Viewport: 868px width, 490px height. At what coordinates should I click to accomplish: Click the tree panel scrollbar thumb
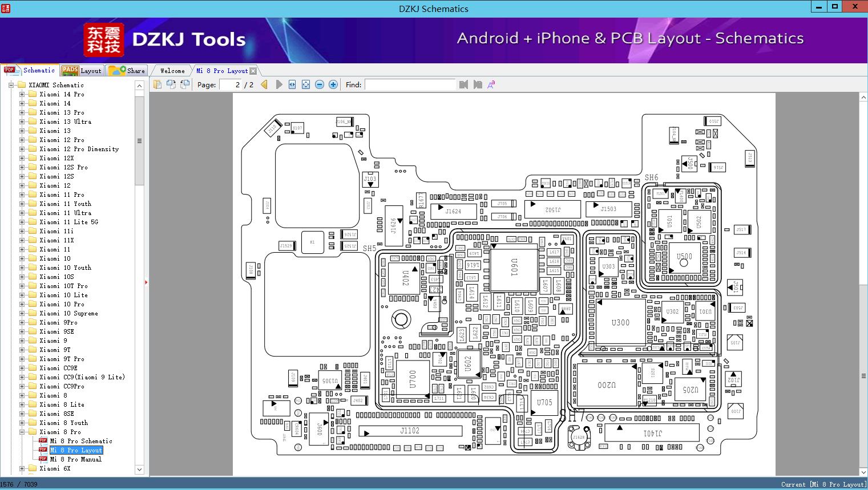tap(139, 141)
